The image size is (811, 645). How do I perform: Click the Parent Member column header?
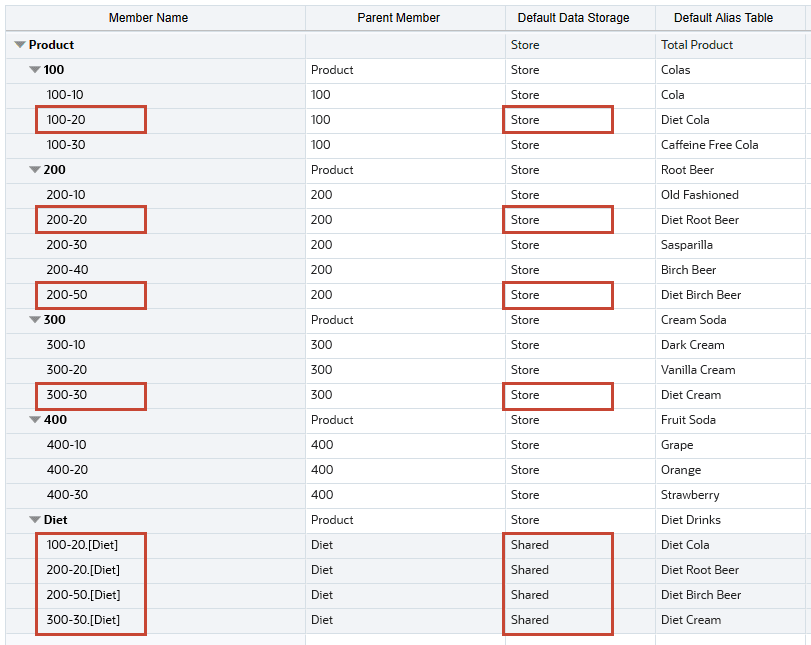click(398, 18)
